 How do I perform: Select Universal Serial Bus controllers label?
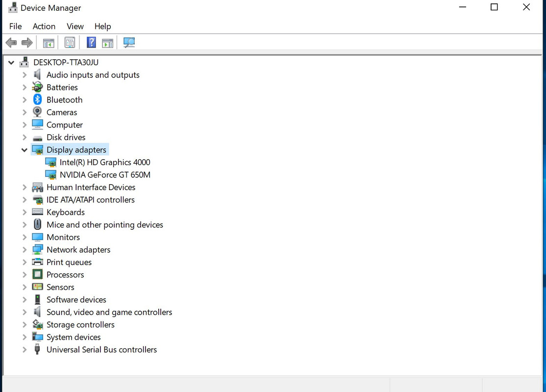point(101,349)
